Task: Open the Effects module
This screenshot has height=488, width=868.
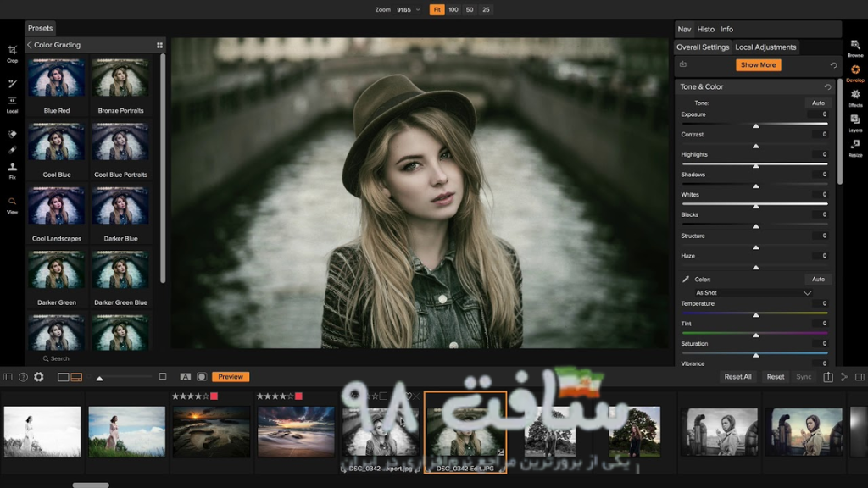Action: (855, 98)
